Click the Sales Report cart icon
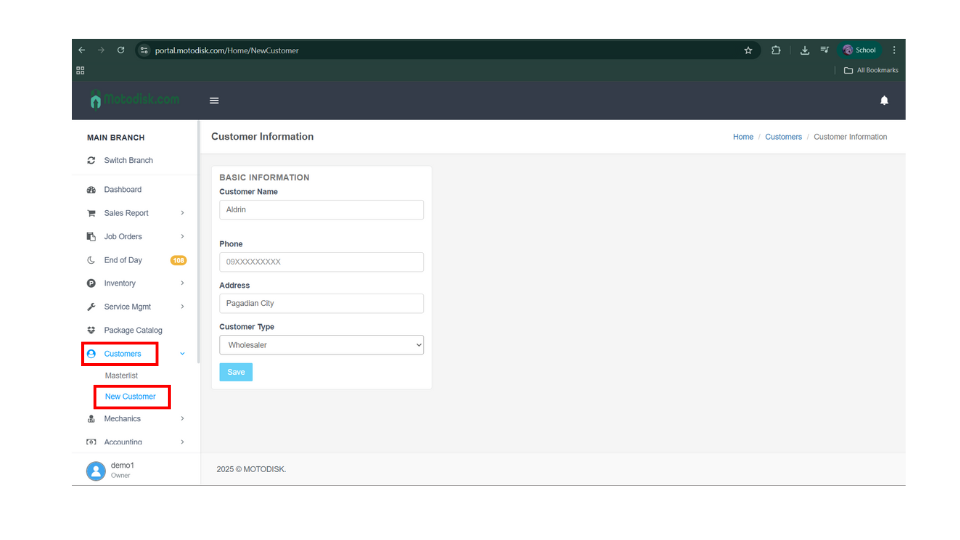Screen dimensions: 960x540 [x=91, y=213]
